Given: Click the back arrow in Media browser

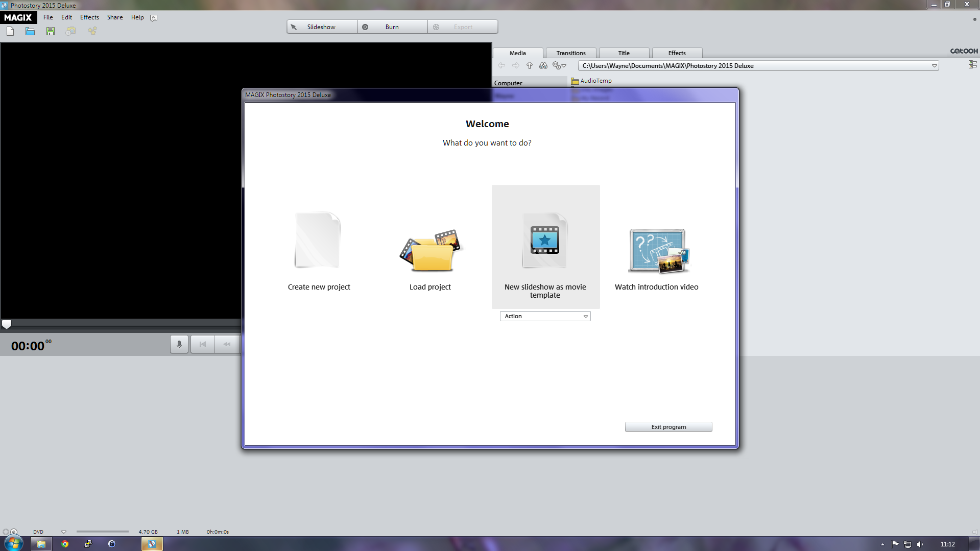Looking at the screenshot, I should point(501,65).
